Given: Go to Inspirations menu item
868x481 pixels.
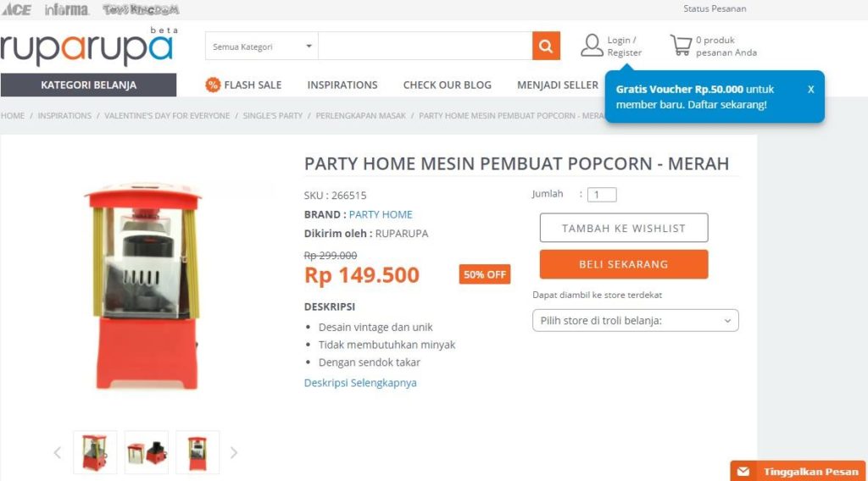Looking at the screenshot, I should coord(342,85).
